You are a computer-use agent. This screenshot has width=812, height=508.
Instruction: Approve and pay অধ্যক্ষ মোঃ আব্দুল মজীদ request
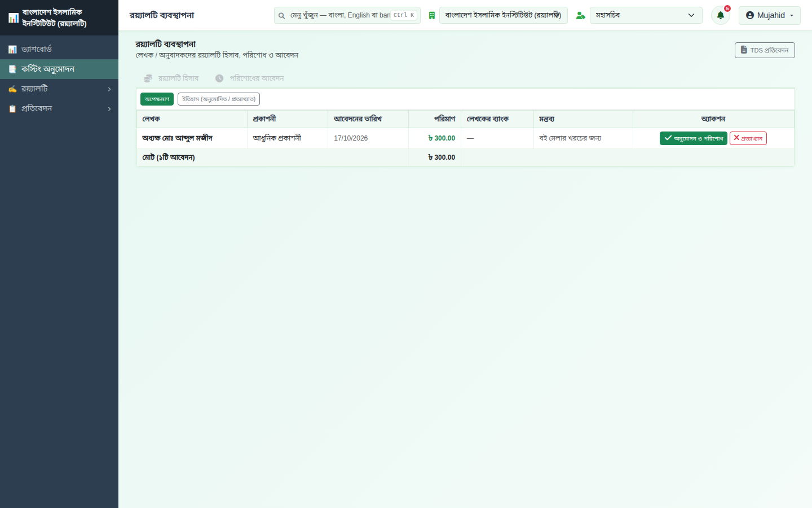[694, 138]
